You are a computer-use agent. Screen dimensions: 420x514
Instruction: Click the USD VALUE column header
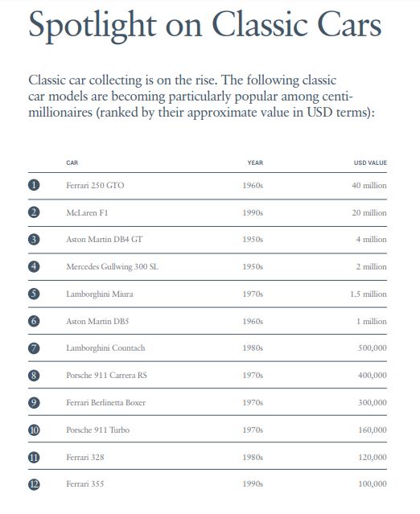pyautogui.click(x=370, y=162)
